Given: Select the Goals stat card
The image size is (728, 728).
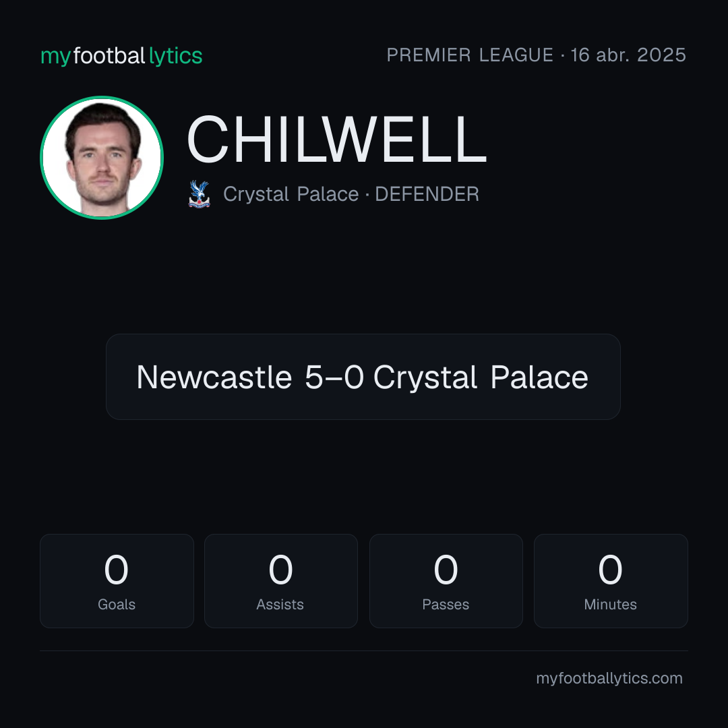Looking at the screenshot, I should (x=117, y=581).
